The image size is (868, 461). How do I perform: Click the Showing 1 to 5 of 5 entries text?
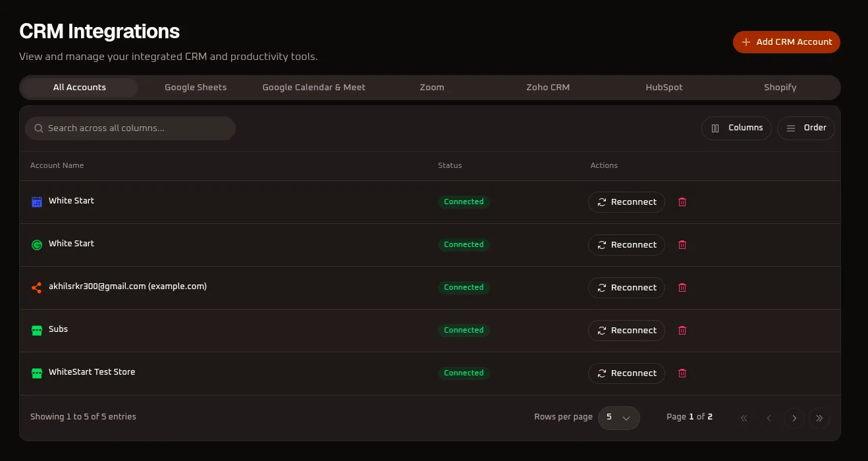pos(83,417)
